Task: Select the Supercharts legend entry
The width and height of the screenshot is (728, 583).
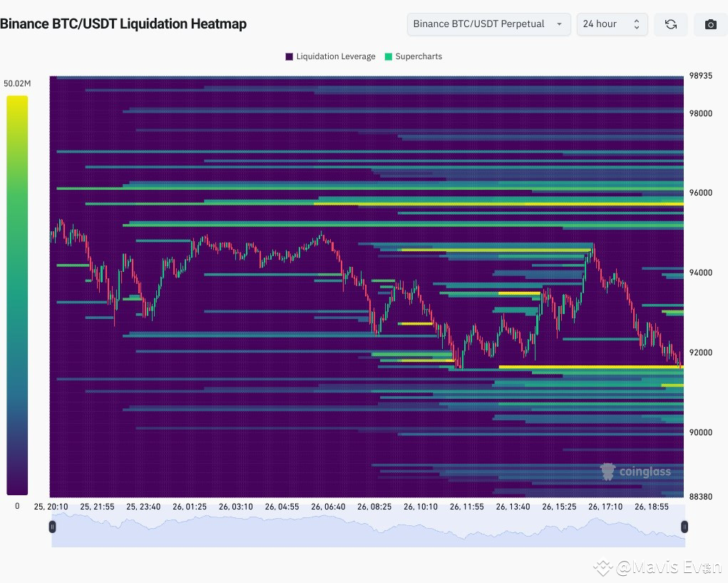Action: tap(414, 56)
